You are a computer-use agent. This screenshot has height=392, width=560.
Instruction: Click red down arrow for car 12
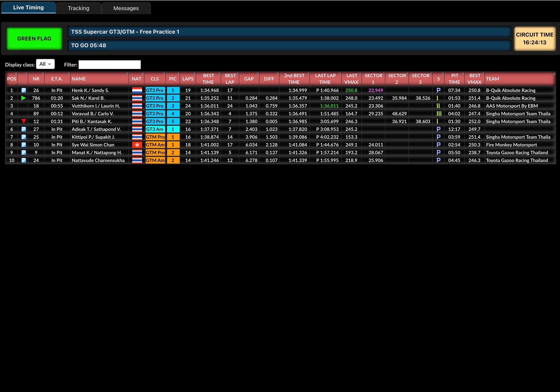pyautogui.click(x=24, y=121)
